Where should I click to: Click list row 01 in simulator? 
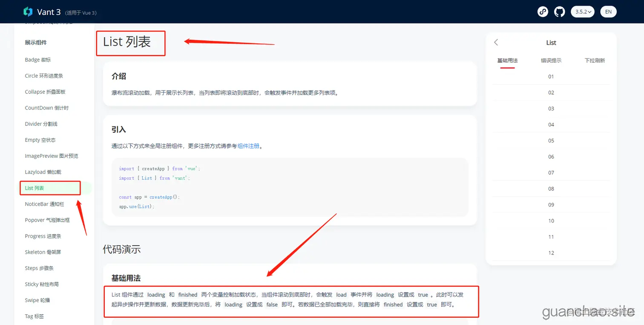tap(551, 77)
